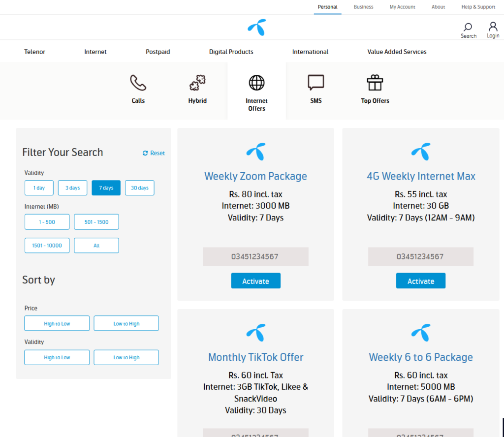Open the About page
The image size is (504, 437).
click(x=438, y=7)
